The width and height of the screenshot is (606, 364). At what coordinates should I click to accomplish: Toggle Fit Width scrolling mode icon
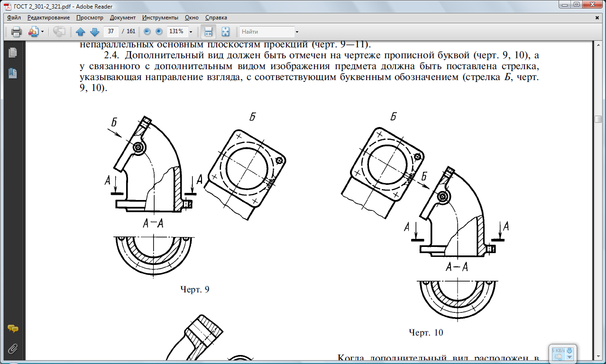click(x=208, y=32)
